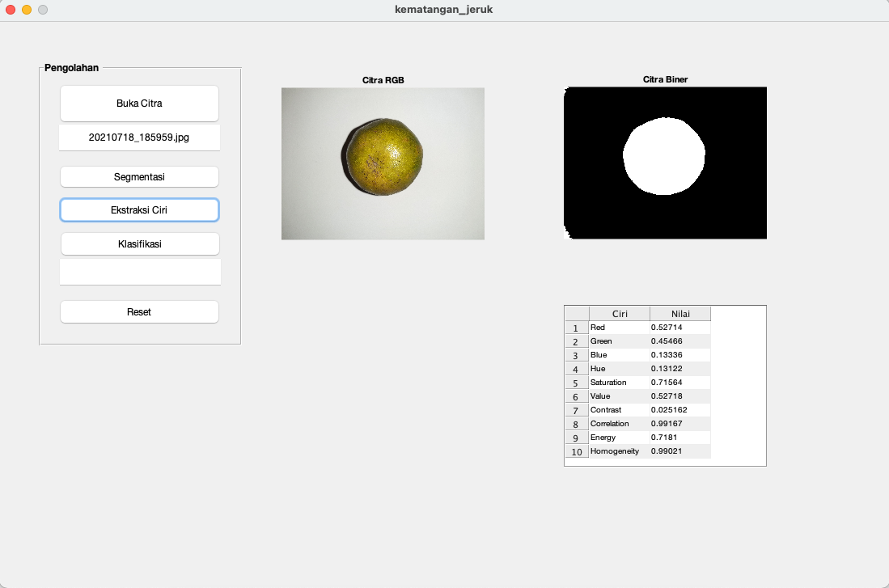Click the value 0.52714 cell

coord(680,328)
